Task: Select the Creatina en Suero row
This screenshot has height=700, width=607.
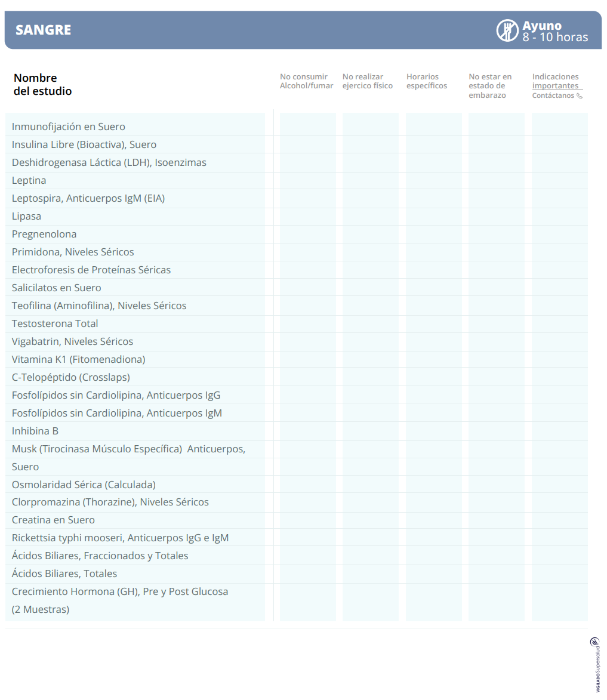Action: 53,520
